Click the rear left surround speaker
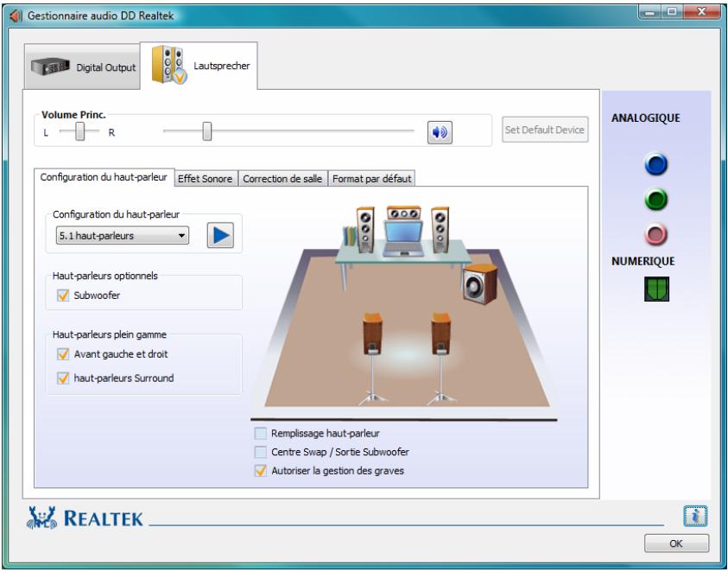Image resolution: width=728 pixels, height=572 pixels. click(x=373, y=358)
